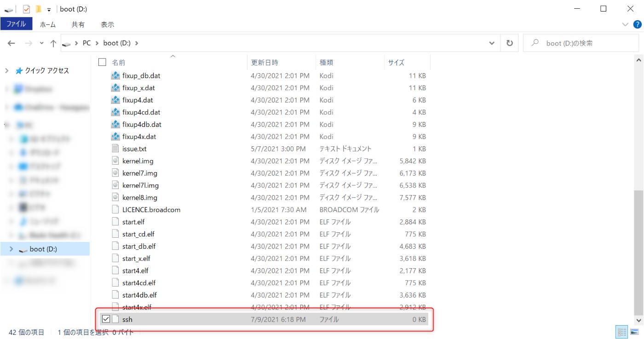Click the icon of fixup4db.dat
This screenshot has width=644, height=339.
point(115,124)
